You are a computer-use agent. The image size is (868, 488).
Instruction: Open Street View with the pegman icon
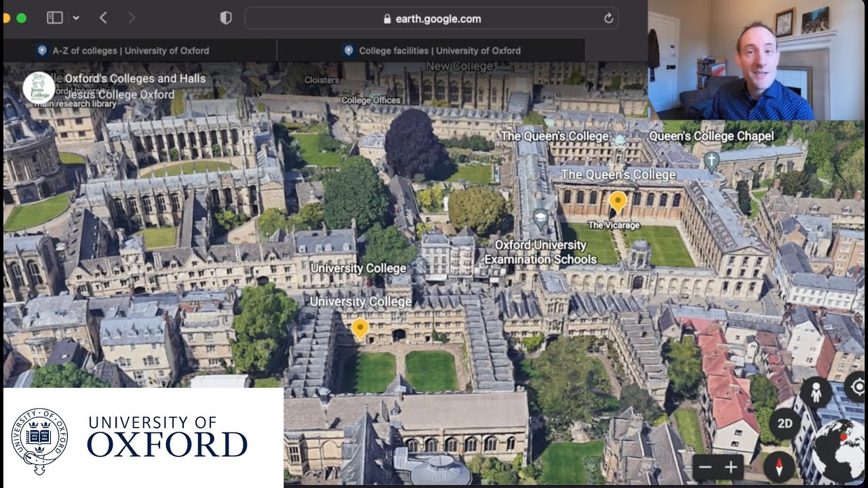point(815,392)
